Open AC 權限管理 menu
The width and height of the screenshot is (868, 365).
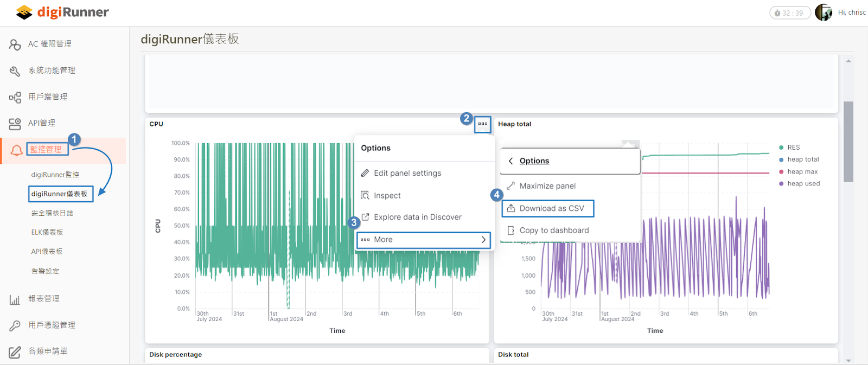click(x=50, y=44)
